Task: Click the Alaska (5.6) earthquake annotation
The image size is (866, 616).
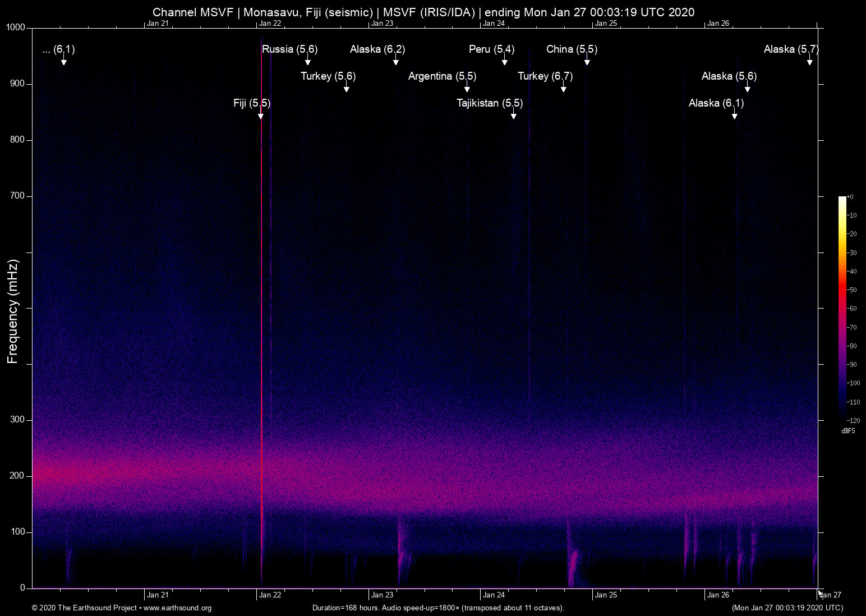Action: point(729,76)
